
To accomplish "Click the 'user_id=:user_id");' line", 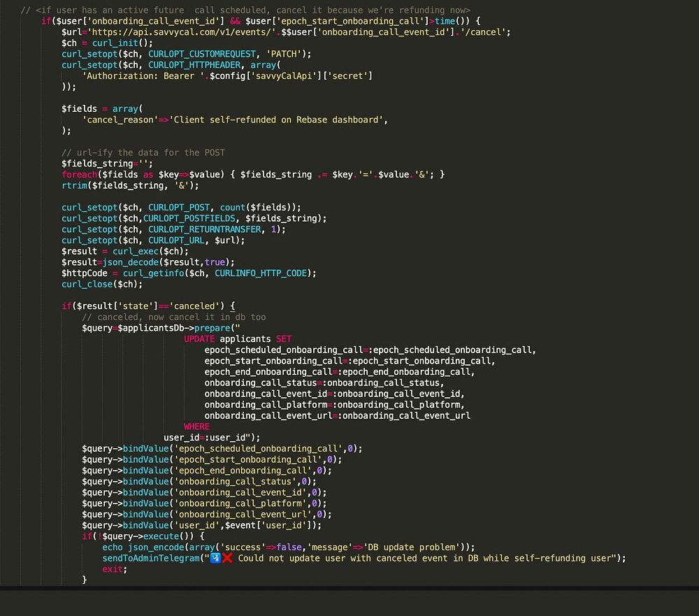I will [x=212, y=438].
